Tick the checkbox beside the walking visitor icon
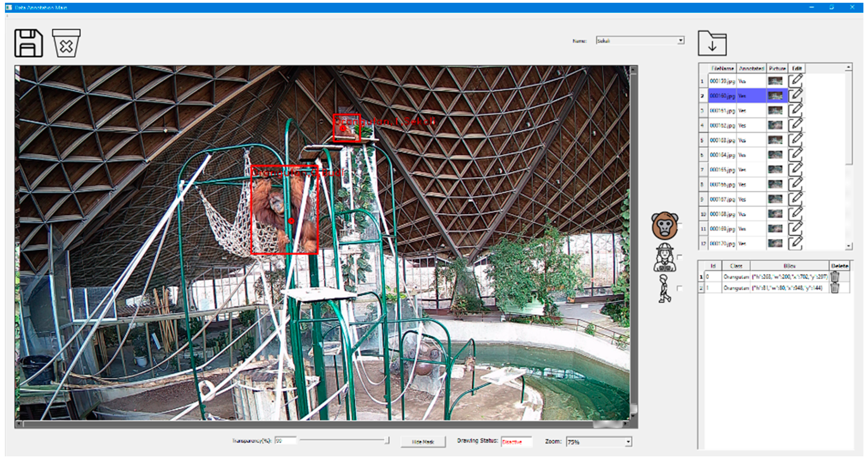The image size is (868, 462). pos(680,288)
